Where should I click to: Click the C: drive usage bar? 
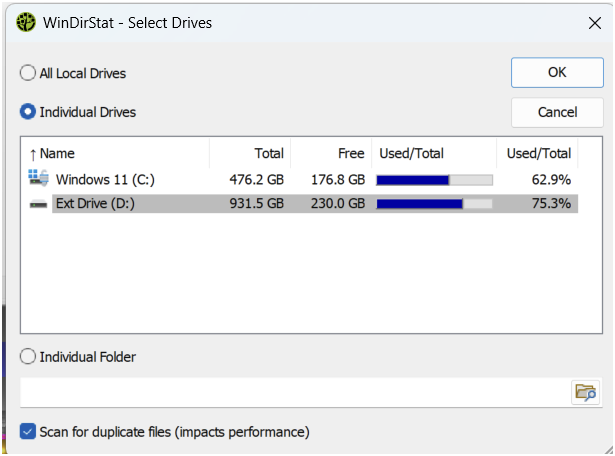(x=434, y=180)
